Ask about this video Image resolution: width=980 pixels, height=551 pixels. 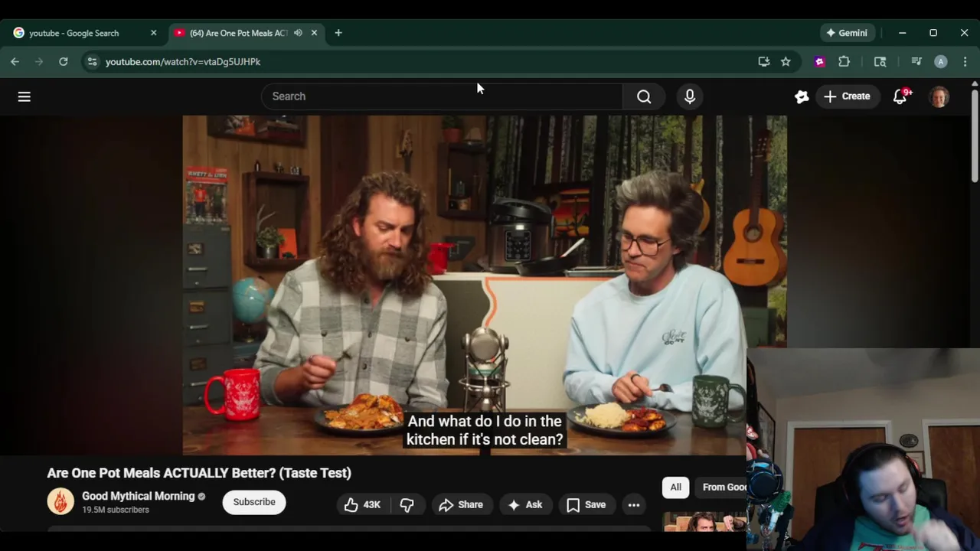coord(525,505)
